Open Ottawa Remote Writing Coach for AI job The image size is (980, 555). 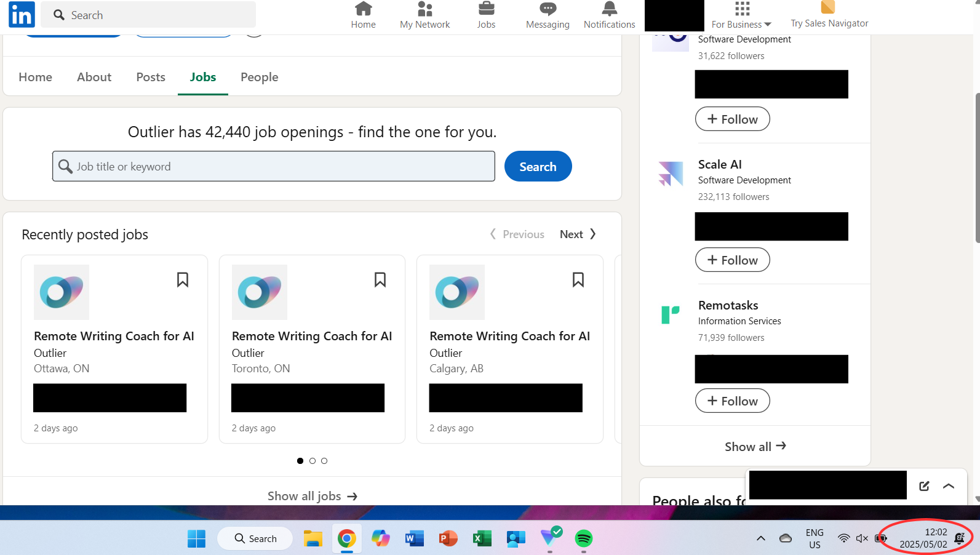pyautogui.click(x=114, y=336)
